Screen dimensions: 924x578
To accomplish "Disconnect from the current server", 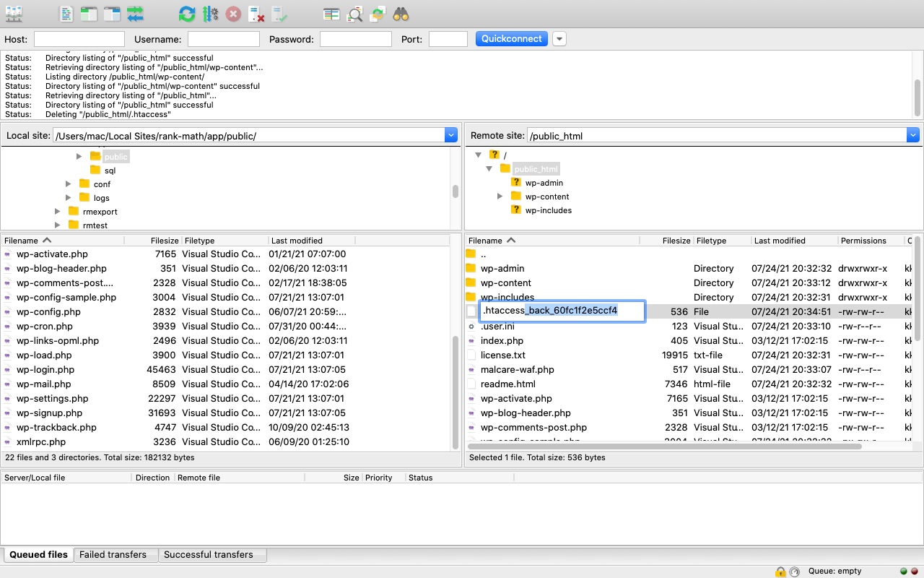I will (x=256, y=13).
